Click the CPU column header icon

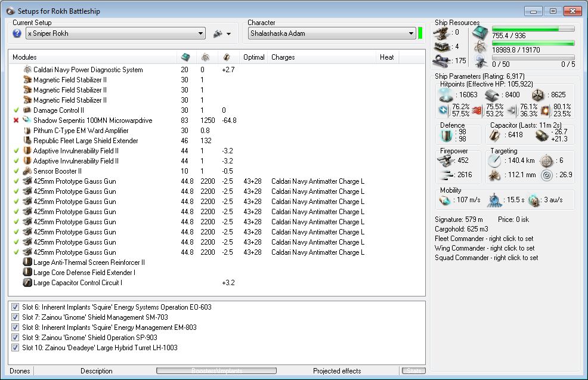click(185, 57)
